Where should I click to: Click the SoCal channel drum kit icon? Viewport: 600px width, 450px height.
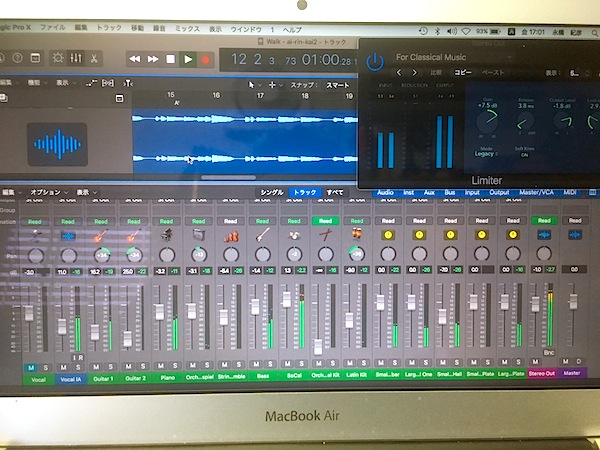coord(294,235)
